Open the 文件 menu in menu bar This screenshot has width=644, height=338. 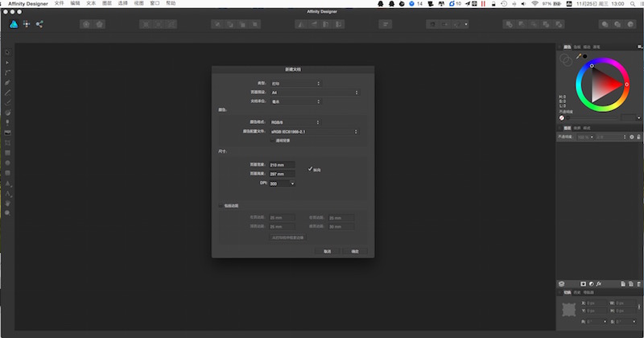click(x=59, y=4)
